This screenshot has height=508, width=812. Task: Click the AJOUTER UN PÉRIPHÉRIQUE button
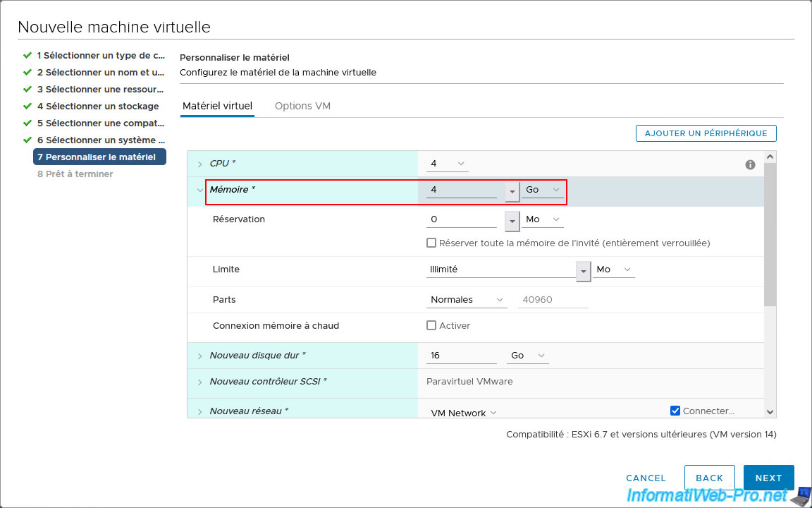click(706, 133)
